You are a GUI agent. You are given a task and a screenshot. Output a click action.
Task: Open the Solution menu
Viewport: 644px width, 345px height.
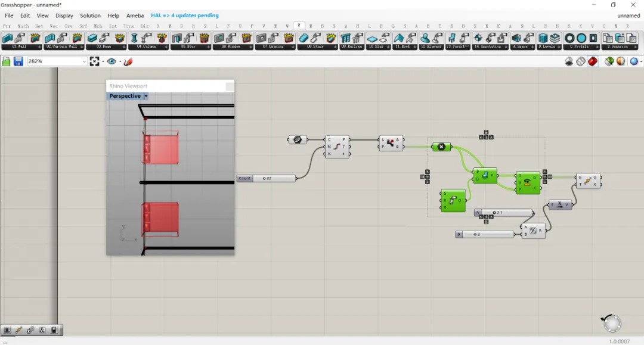tap(90, 15)
